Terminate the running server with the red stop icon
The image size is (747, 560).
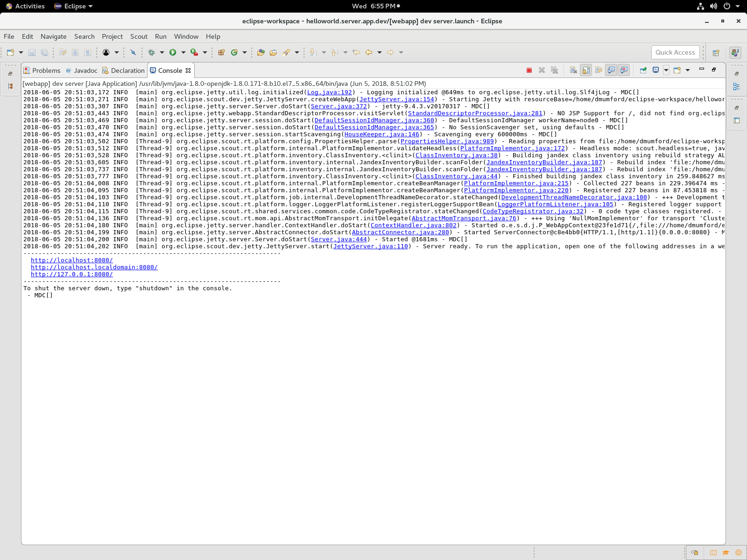coord(529,70)
